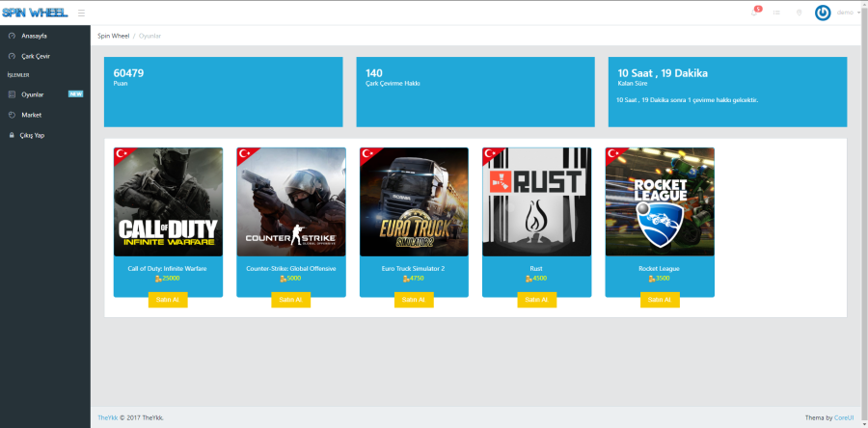Viewport: 868px width, 428px height.
Task: Open the notifications bell with red badge
Action: (755, 12)
